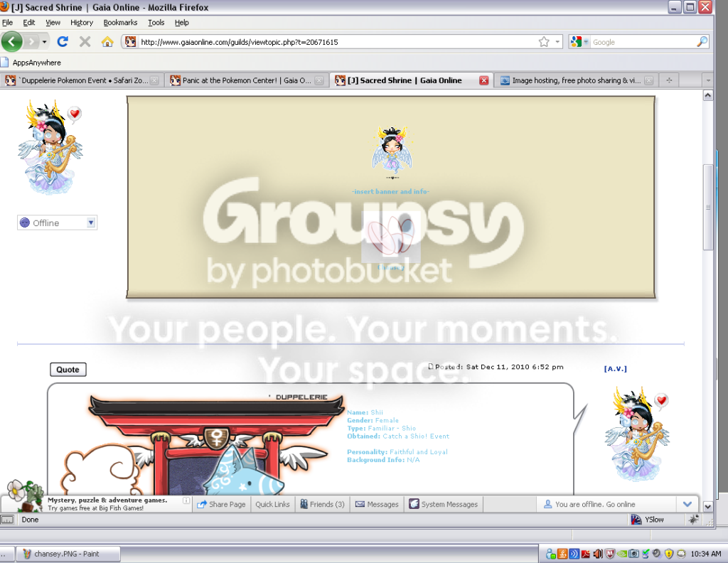Image resolution: width=728 pixels, height=563 pixels.
Task: Click the heart bubble on lower-right avatar
Action: pos(662,400)
